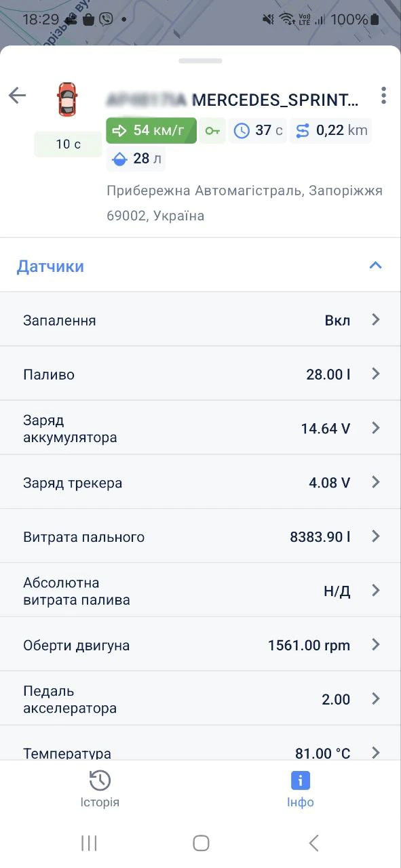This screenshot has height=868, width=401.
Task: Open the Паливо 28.00 l row arrow
Action: pos(376,374)
